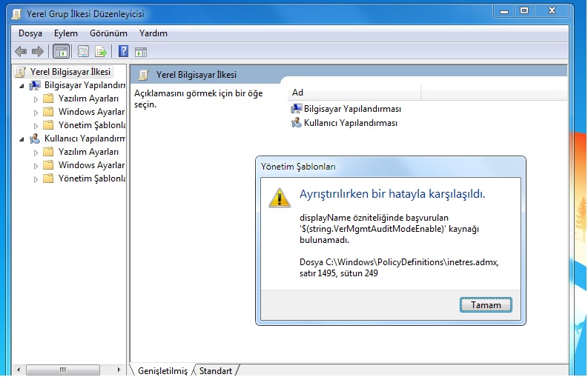The width and height of the screenshot is (588, 377).
Task: Click the Group Policy Editor title-bar icon
Action: coord(17,14)
